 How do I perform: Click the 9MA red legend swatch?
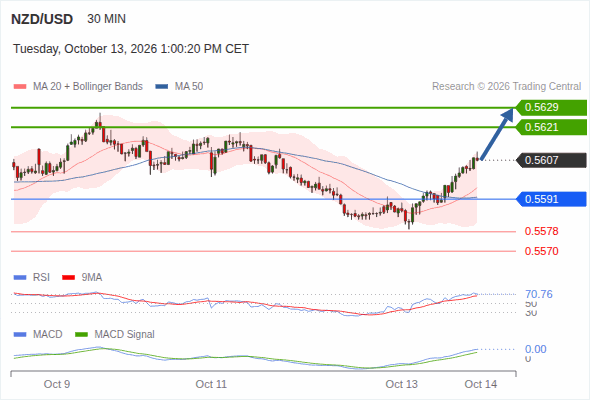tap(68, 278)
